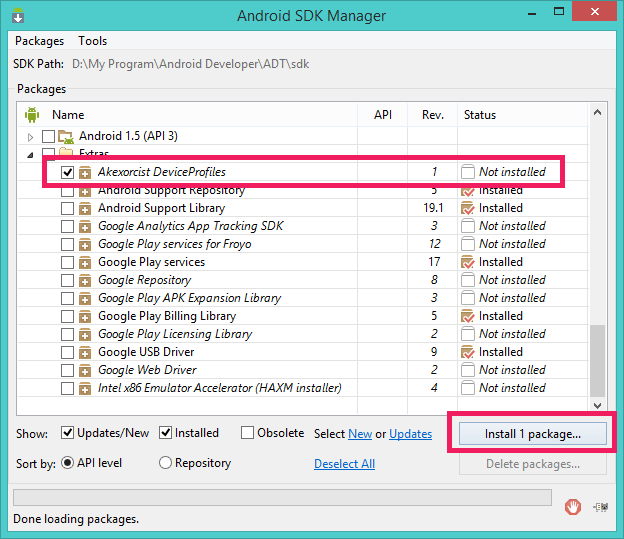Click the SDK Manager title bar app icon
Image resolution: width=624 pixels, height=539 pixels.
point(18,16)
